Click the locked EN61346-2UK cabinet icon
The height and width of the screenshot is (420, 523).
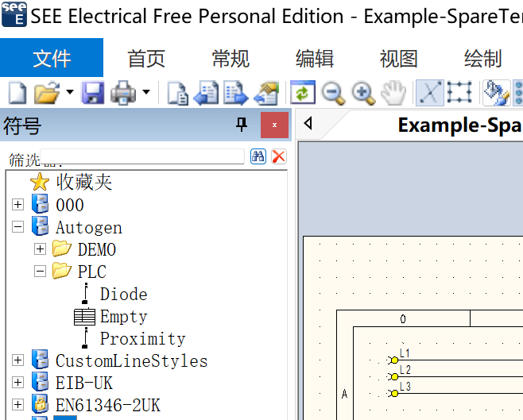coord(40,404)
